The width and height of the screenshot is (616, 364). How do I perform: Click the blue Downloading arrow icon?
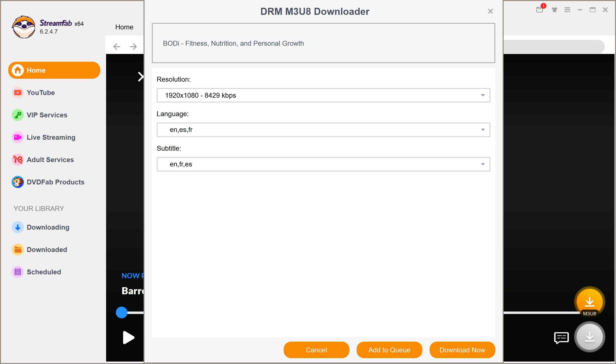(18, 227)
